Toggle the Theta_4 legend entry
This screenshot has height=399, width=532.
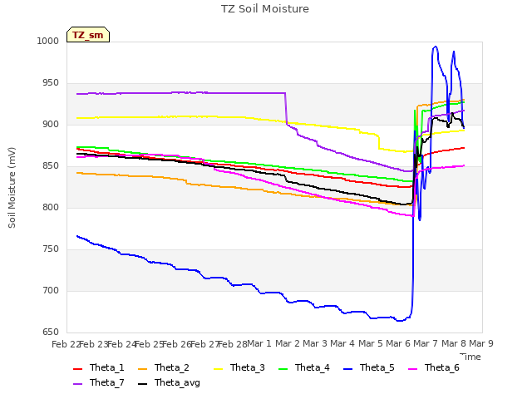(304, 367)
